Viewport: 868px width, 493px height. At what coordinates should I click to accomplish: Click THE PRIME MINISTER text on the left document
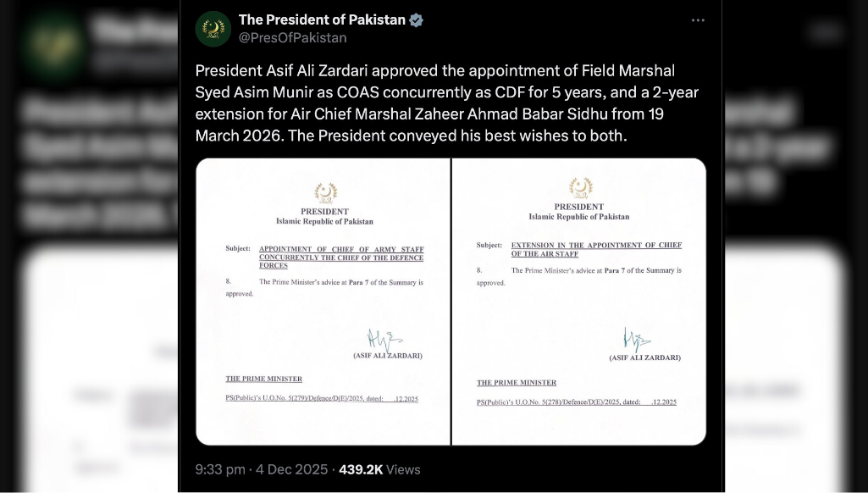click(263, 379)
